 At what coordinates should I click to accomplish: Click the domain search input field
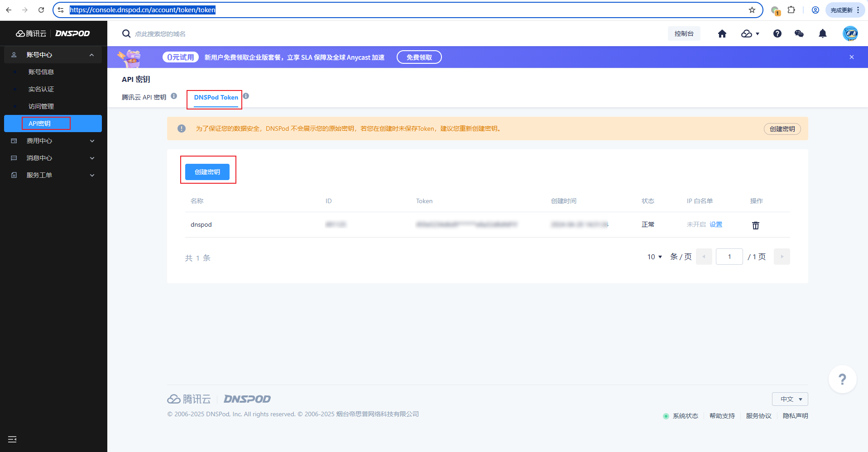coord(160,34)
